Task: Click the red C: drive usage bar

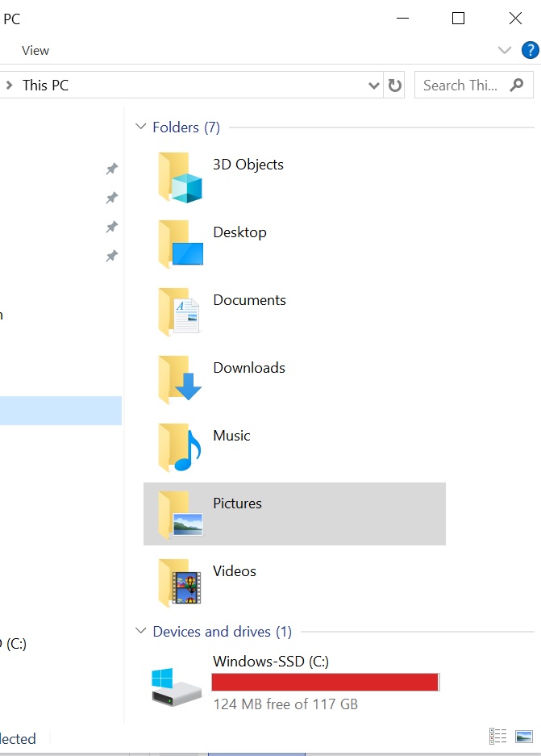Action: tap(326, 683)
